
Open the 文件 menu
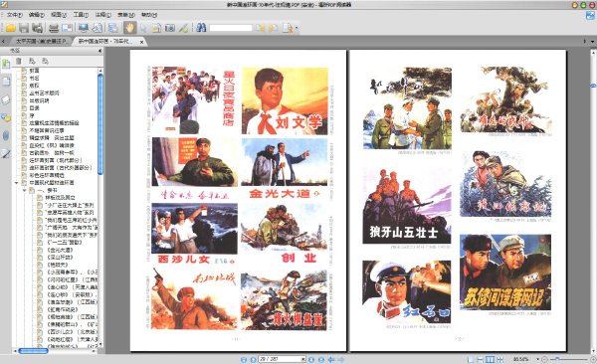(15, 15)
